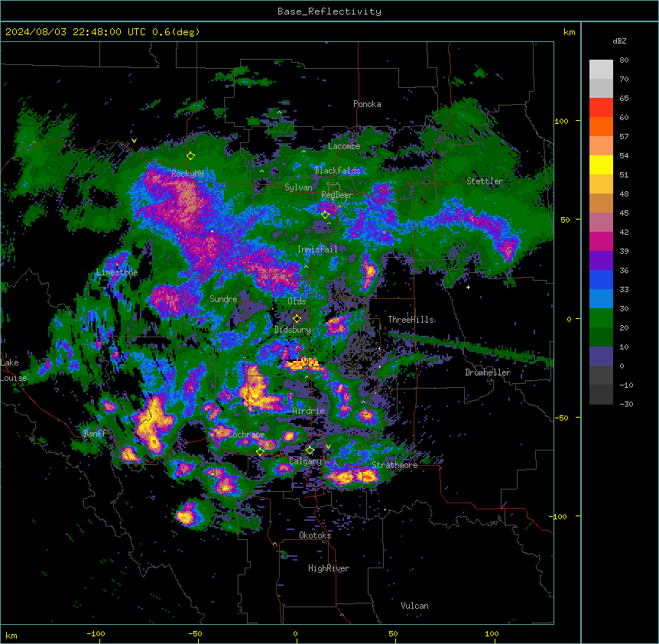The image size is (659, 644).
Task: Click the Sylvan label
Action: [298, 187]
